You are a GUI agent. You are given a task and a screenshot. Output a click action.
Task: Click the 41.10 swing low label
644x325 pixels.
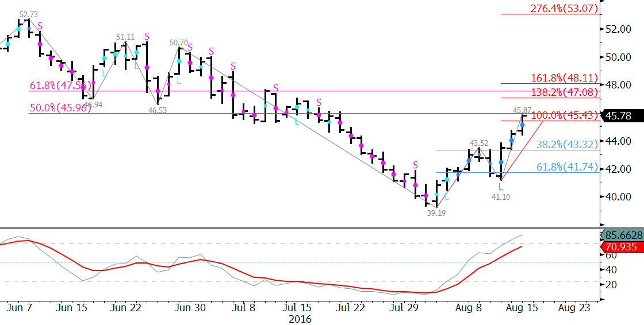[501, 197]
